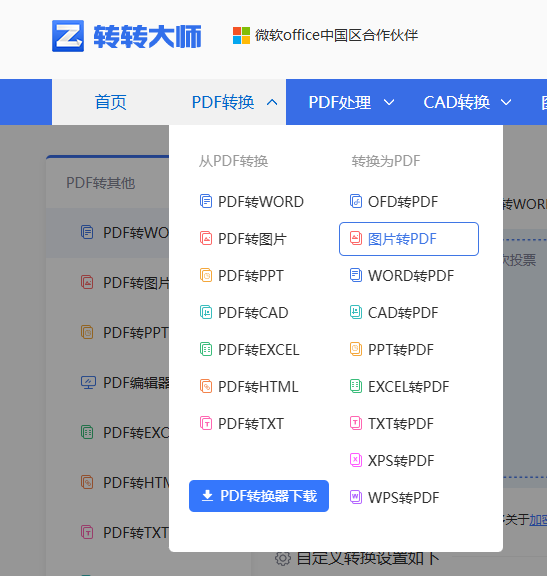Image resolution: width=547 pixels, height=576 pixels.
Task: Click the 从PDF转换 column heading
Action: (233, 161)
